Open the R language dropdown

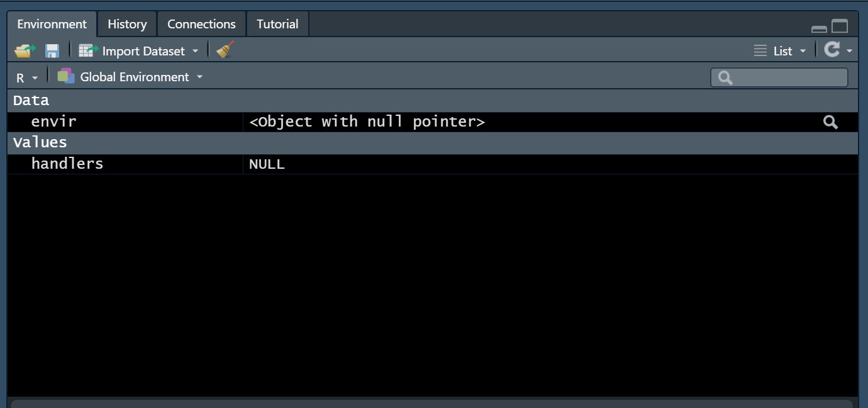coord(35,78)
